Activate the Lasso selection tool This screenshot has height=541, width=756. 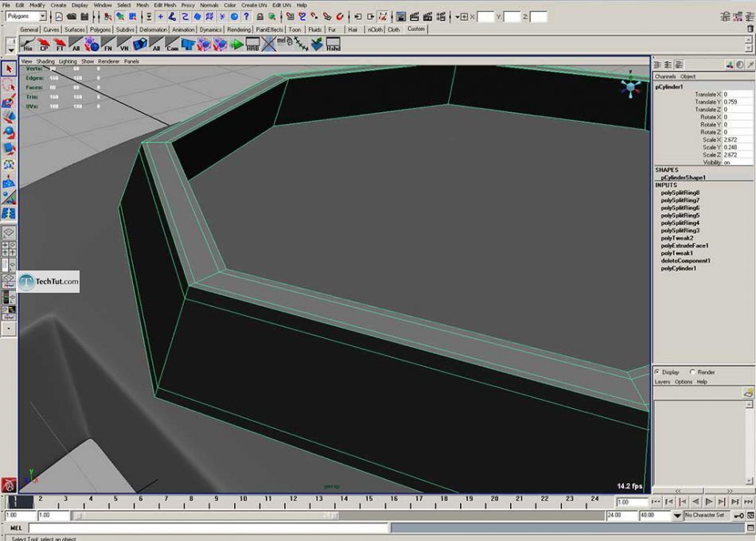9,85
